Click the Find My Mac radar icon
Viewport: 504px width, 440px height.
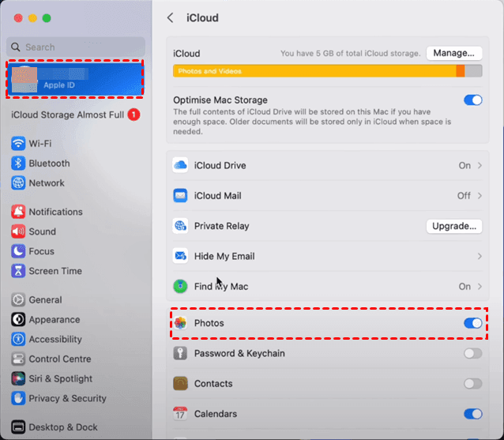pyautogui.click(x=180, y=287)
